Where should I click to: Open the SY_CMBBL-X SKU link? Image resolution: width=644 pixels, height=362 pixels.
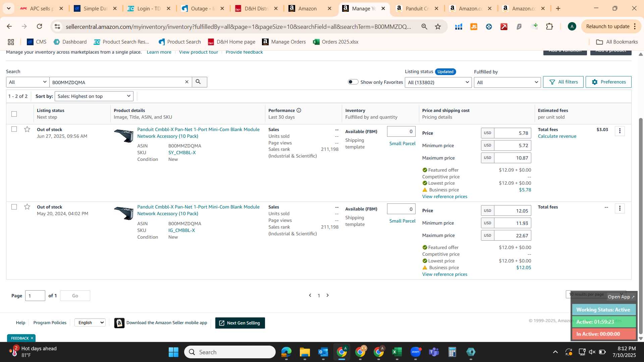coord(182,153)
